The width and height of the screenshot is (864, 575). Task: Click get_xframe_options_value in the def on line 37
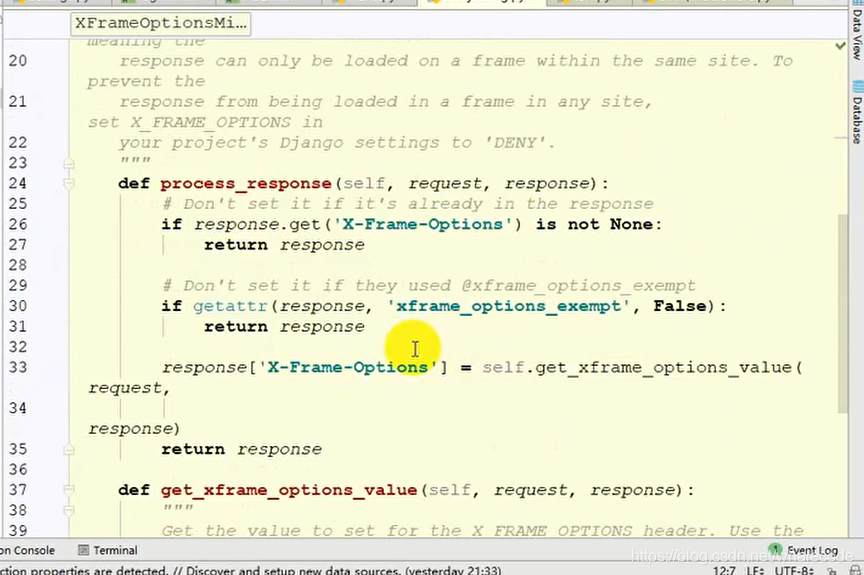[x=289, y=490]
